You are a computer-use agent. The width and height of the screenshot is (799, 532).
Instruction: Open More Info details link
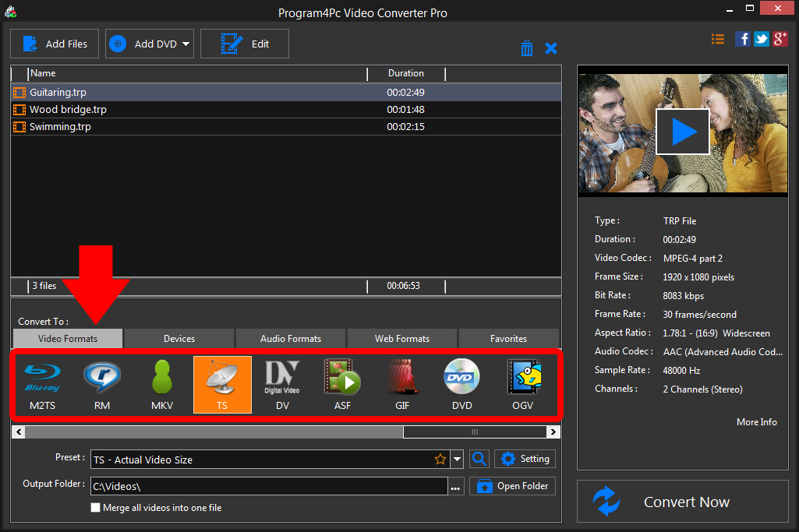[x=755, y=421]
